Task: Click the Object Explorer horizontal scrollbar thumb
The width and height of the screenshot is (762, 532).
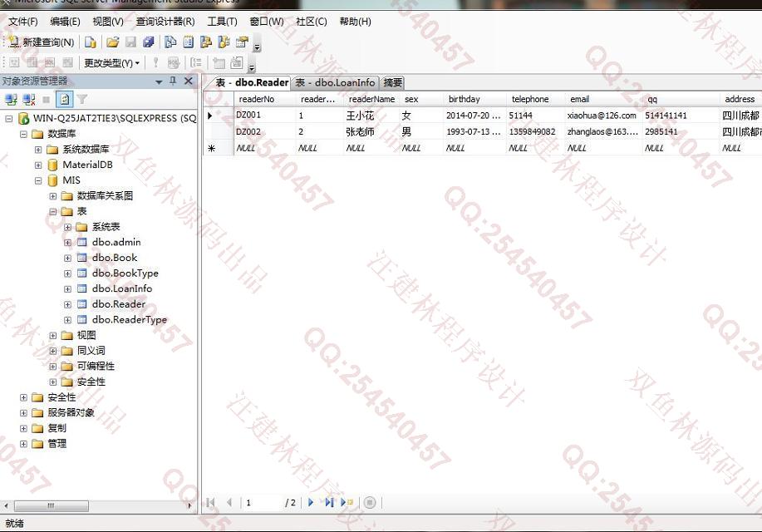Action: pos(52,505)
